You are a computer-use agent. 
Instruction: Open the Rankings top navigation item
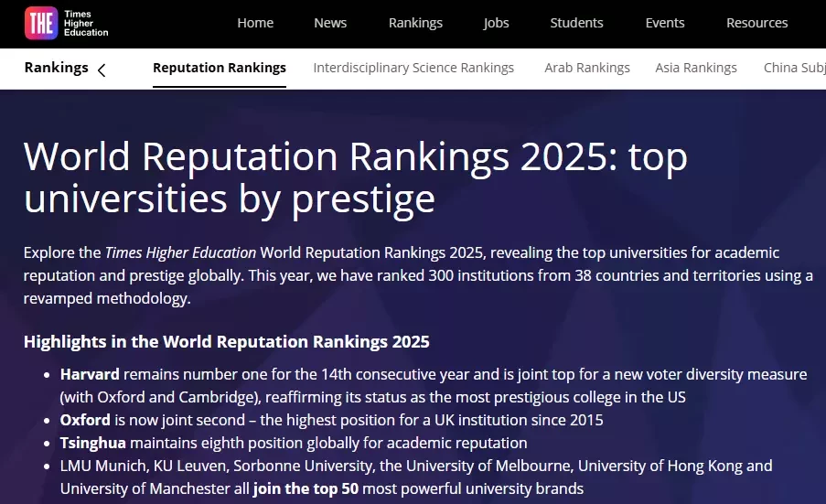click(x=415, y=23)
